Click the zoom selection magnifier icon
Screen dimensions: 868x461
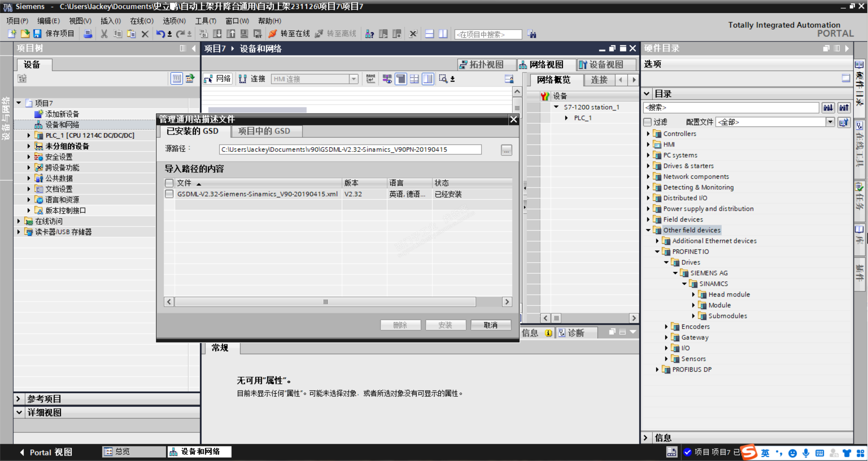coord(443,79)
